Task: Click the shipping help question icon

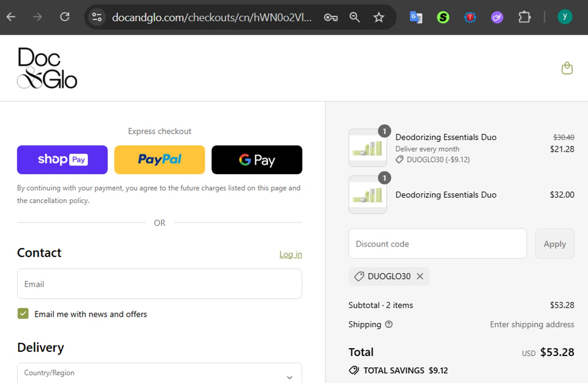Action: tap(388, 324)
